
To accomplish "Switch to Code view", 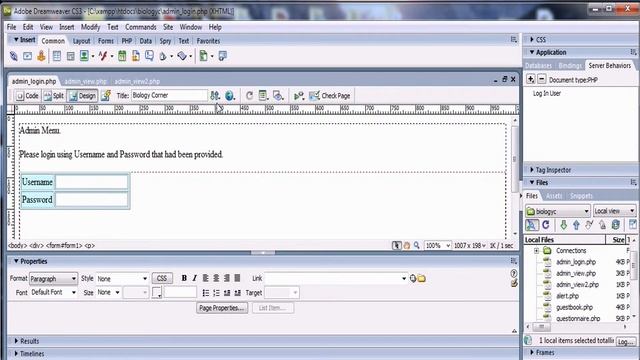I will tap(27, 96).
